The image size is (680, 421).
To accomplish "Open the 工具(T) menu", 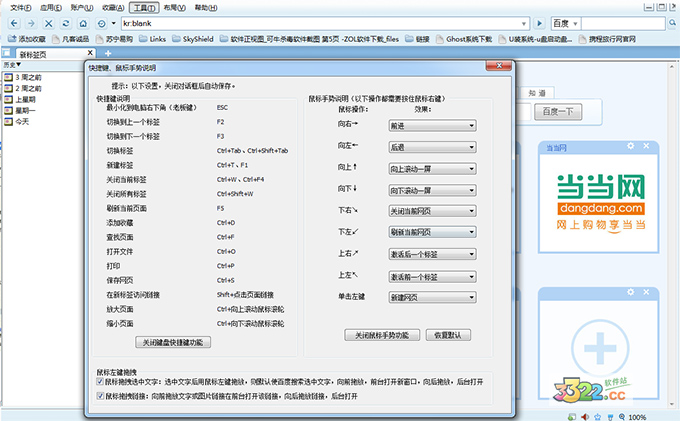I will 144,6.
